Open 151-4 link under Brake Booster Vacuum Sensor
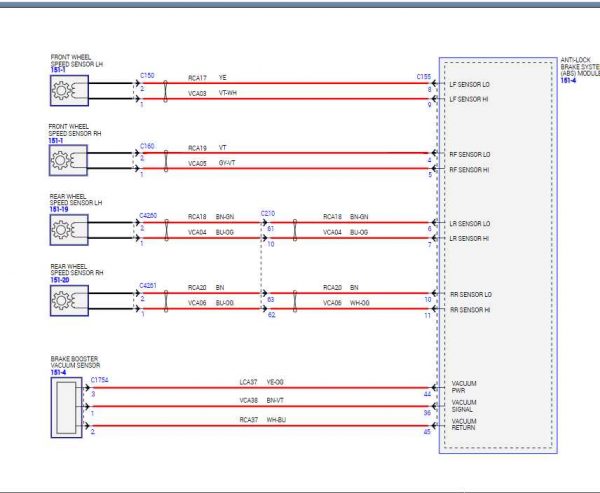The width and height of the screenshot is (600, 493). [x=58, y=372]
